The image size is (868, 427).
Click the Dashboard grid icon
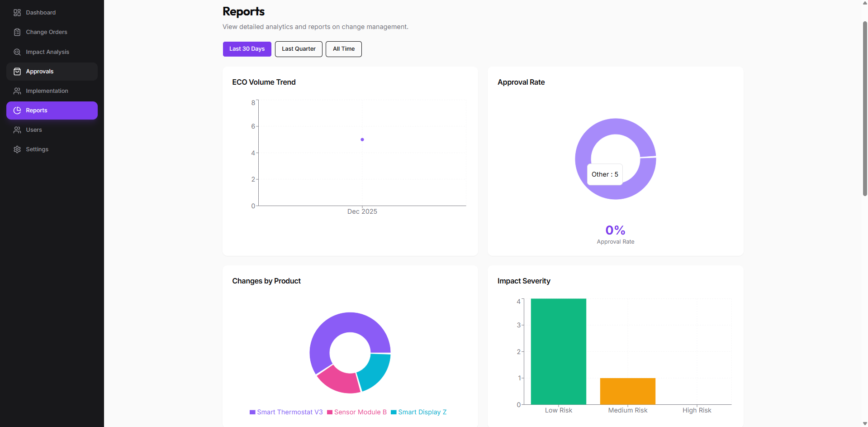(17, 13)
